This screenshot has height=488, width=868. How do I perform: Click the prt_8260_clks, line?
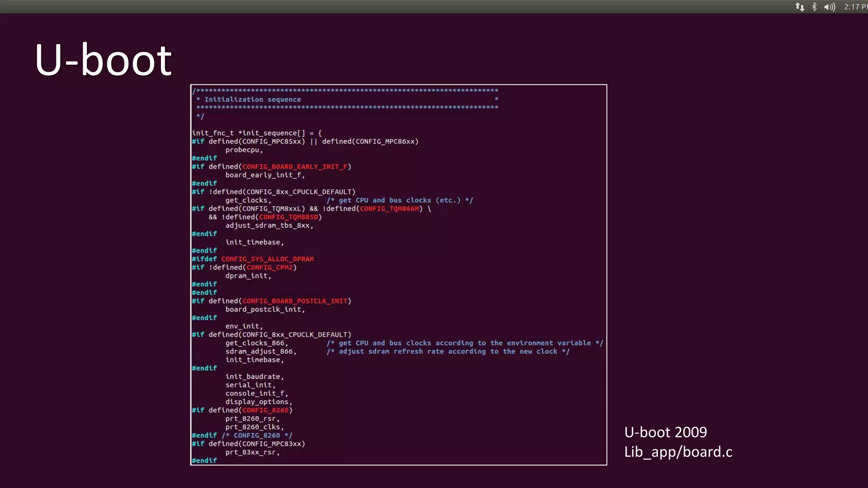click(254, 427)
